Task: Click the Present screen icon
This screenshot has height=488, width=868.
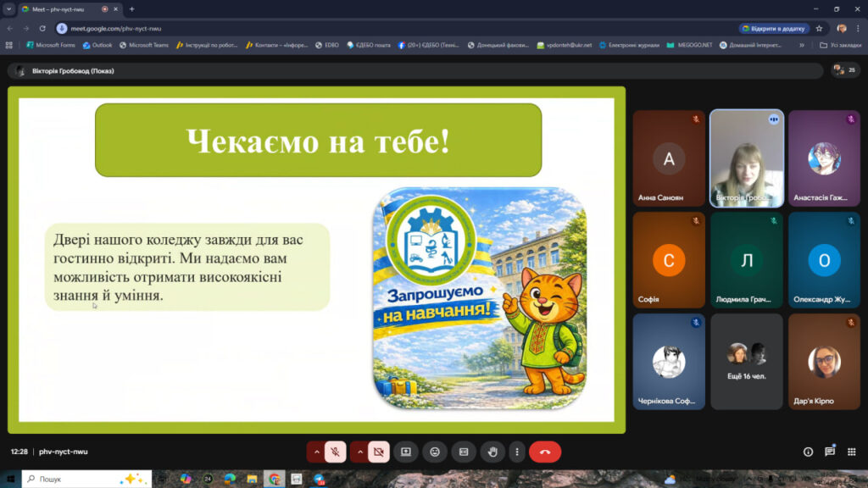Action: tap(406, 452)
